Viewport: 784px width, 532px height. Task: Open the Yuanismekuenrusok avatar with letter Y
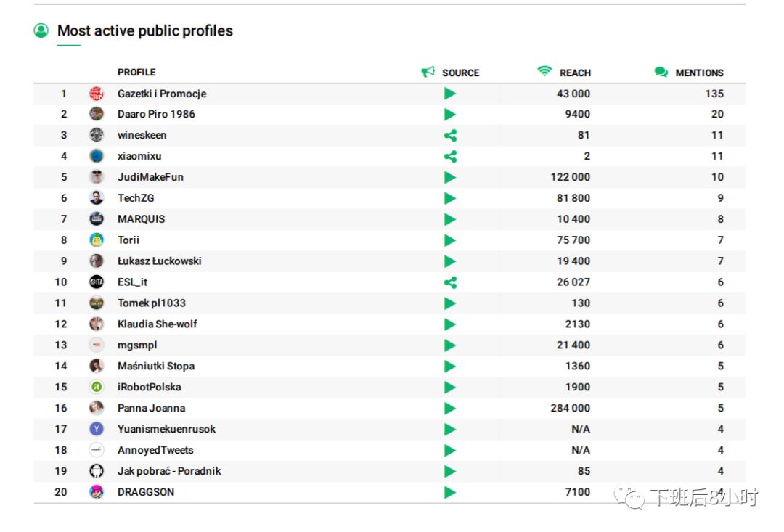tap(97, 429)
